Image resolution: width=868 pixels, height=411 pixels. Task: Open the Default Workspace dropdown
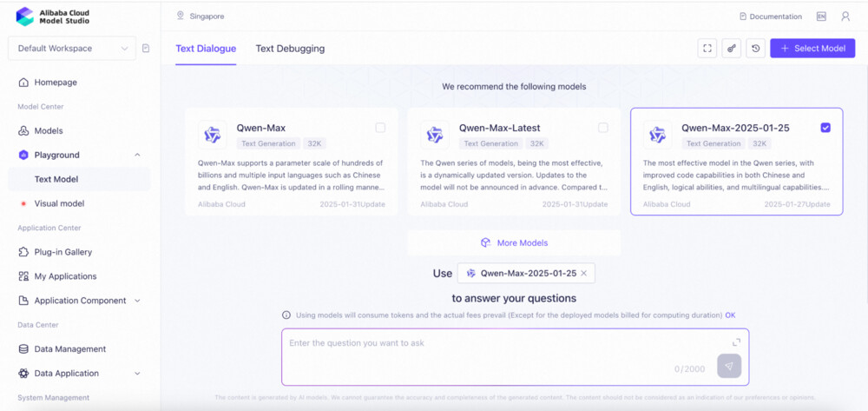point(71,49)
